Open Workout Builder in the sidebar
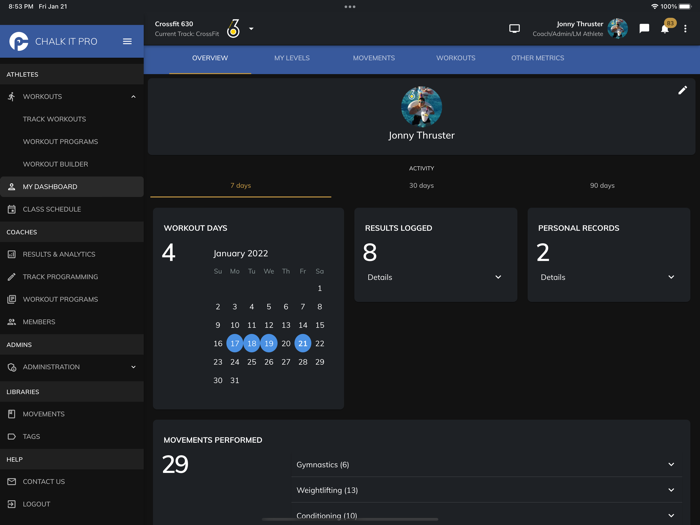The width and height of the screenshot is (700, 525). [x=55, y=164]
